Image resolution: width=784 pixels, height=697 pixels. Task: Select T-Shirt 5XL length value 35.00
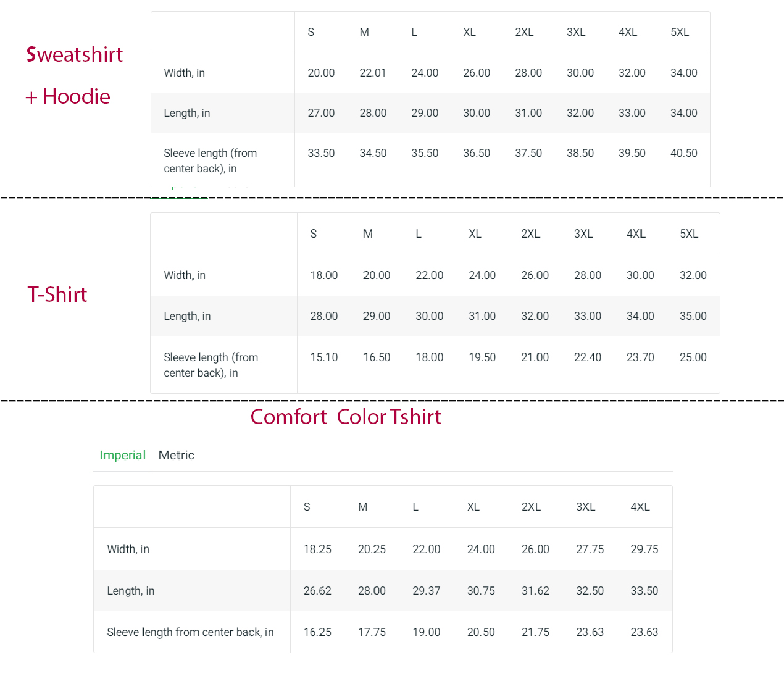693,316
